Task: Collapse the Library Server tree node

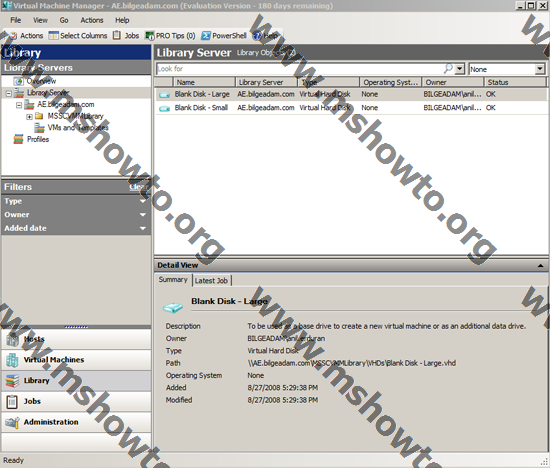Action: click(9, 93)
